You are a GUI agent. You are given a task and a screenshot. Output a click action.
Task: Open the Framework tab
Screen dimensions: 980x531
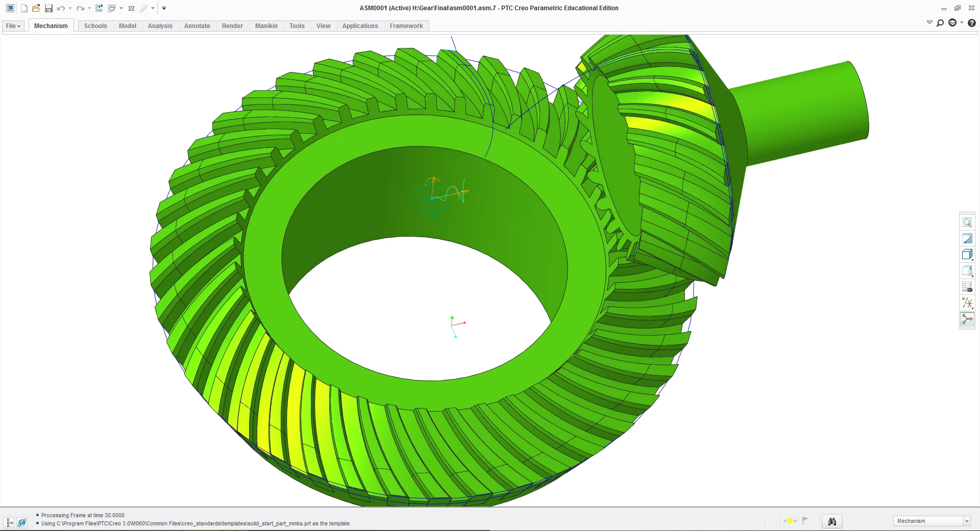(x=406, y=26)
